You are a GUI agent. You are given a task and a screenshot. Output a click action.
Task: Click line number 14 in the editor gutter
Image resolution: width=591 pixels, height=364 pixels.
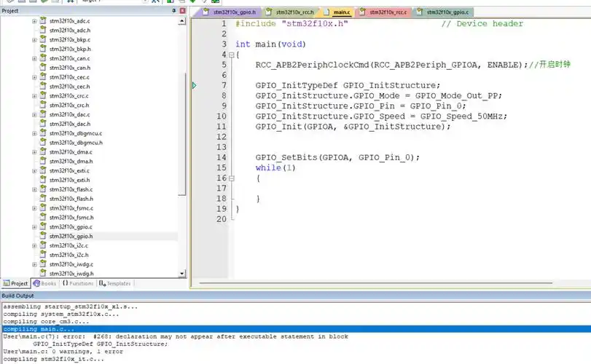222,157
